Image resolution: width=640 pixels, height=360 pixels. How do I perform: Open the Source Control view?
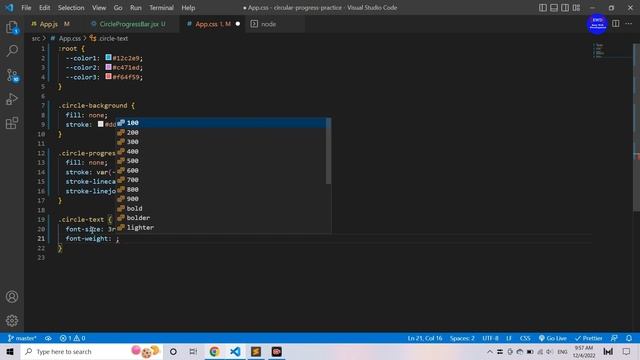click(x=12, y=75)
